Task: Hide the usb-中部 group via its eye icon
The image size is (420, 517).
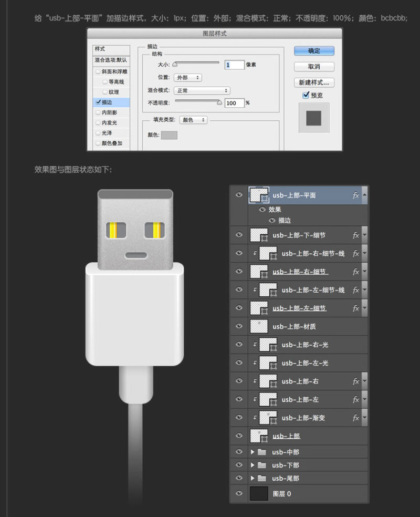Action: coord(239,452)
